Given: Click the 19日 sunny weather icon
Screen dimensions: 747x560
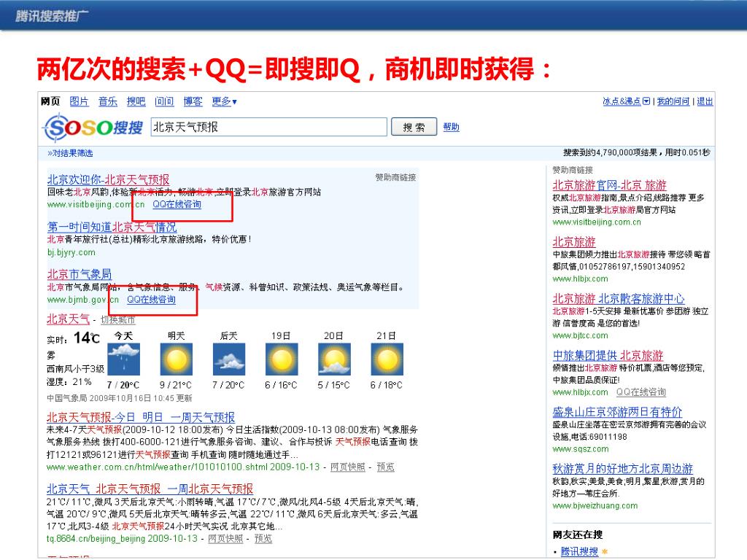Looking at the screenshot, I should 282,359.
